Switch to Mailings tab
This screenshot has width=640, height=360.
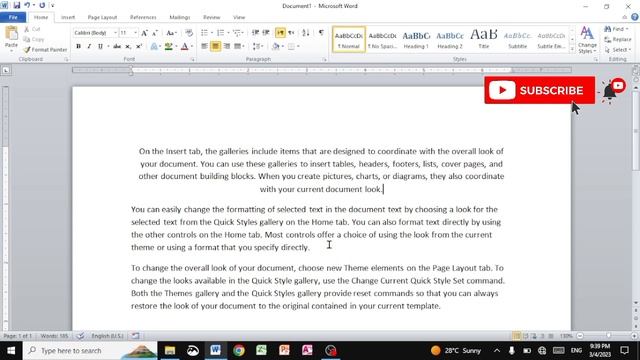pyautogui.click(x=180, y=17)
